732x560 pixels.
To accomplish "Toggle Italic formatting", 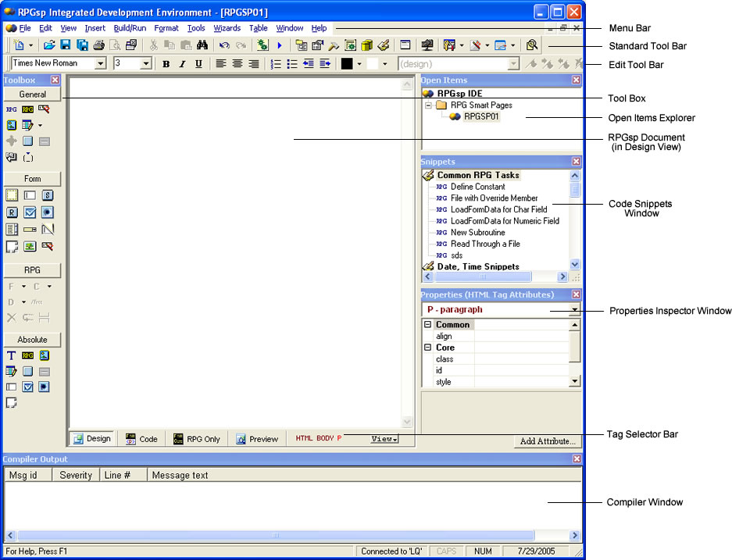I will (x=182, y=64).
